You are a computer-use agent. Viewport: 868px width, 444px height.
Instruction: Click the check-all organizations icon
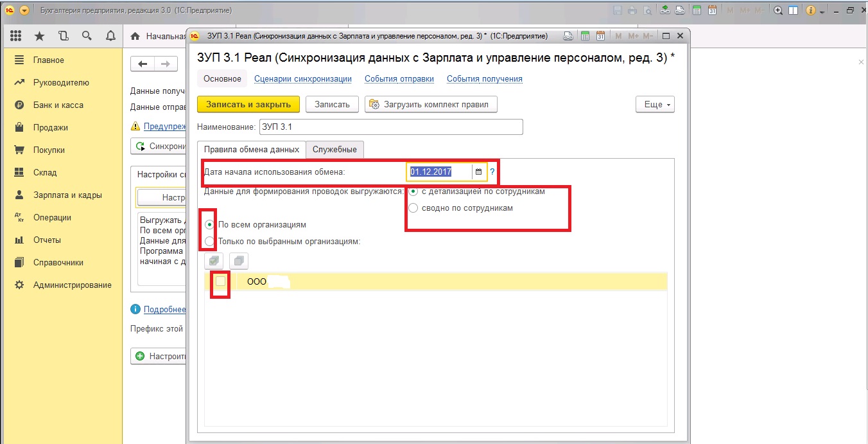[x=214, y=261]
